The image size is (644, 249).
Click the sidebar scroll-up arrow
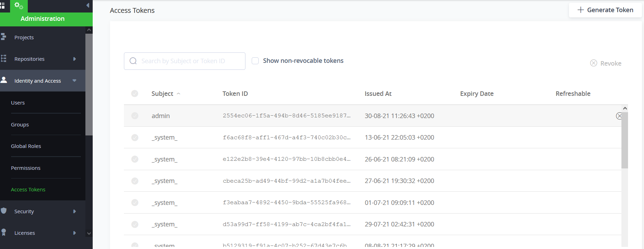(89, 30)
